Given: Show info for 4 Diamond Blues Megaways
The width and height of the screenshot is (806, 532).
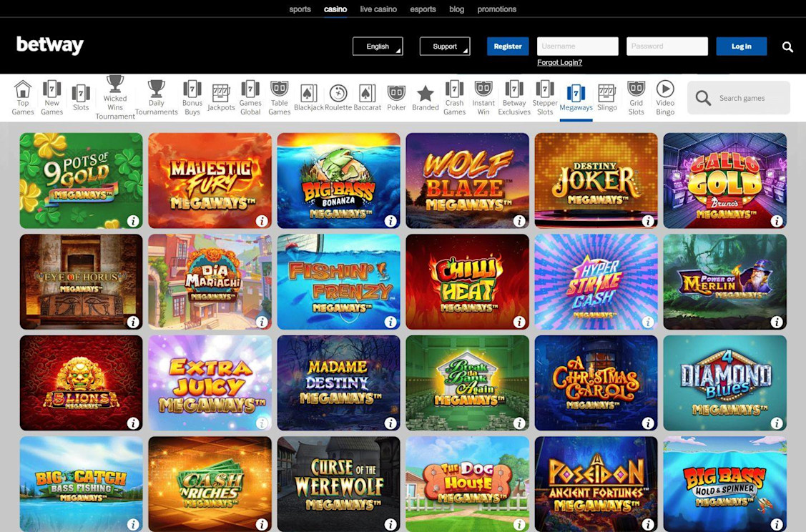Looking at the screenshot, I should tap(777, 423).
